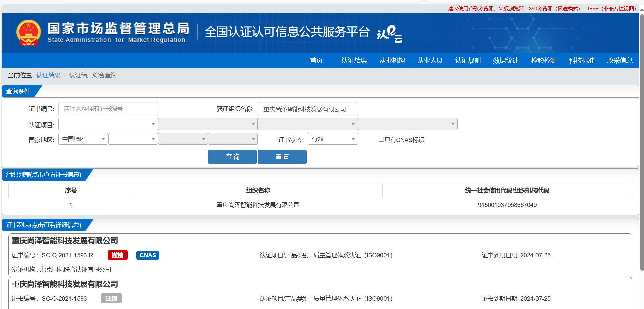Open the 中国境内 country dropdown
The width and height of the screenshot is (644, 309).
point(83,139)
